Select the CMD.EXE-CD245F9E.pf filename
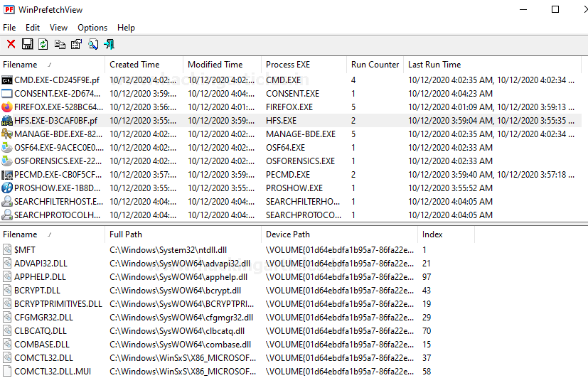588x378 pixels. [x=57, y=80]
